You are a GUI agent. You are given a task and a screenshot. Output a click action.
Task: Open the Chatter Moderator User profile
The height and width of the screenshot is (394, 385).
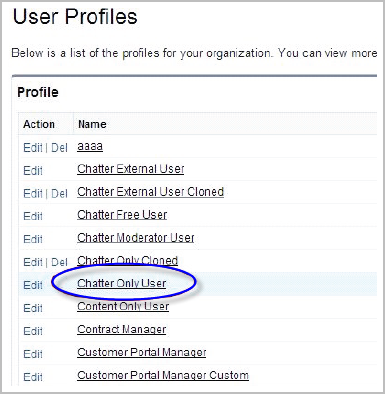point(136,238)
